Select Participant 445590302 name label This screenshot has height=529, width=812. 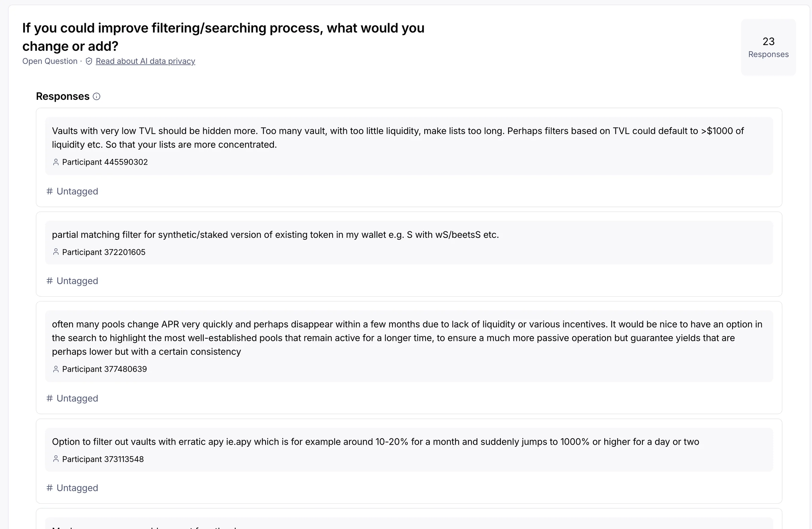pyautogui.click(x=105, y=162)
